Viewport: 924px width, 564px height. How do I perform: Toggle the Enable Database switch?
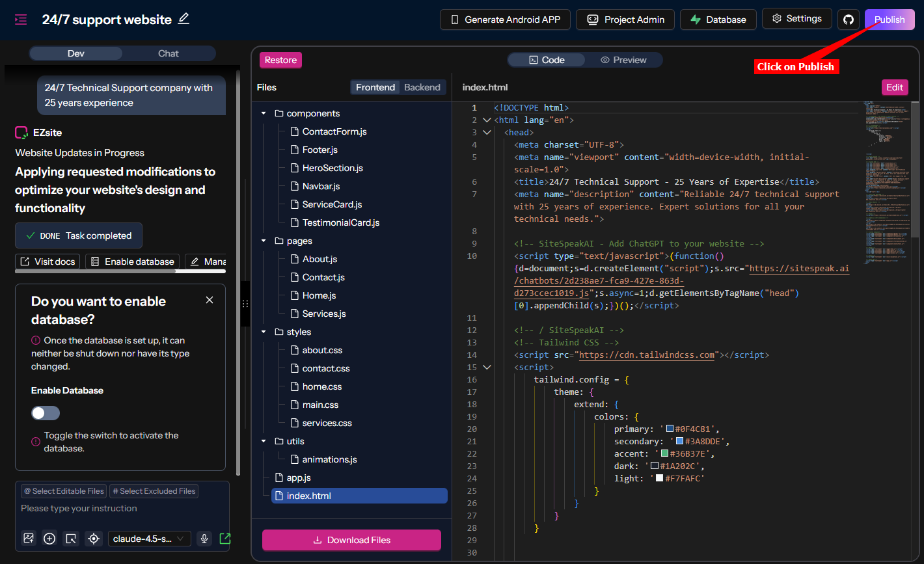(46, 413)
